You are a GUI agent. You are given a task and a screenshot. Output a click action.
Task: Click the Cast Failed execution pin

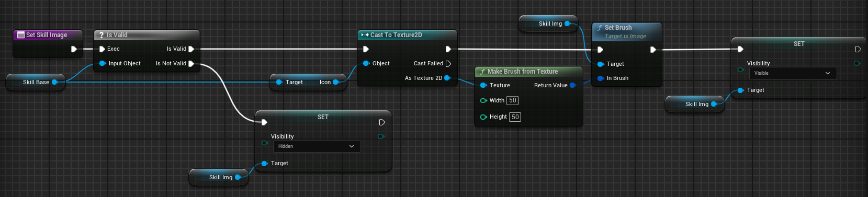point(448,64)
